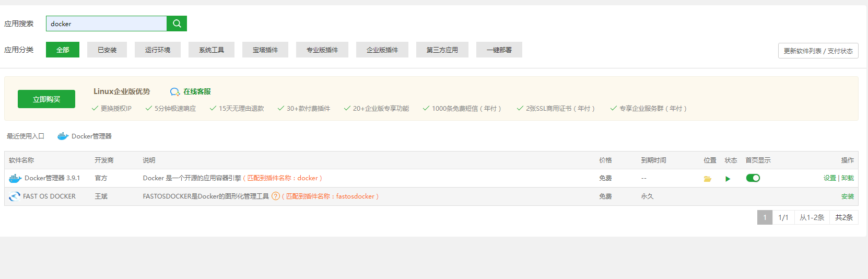Image resolution: width=868 pixels, height=279 pixels.
Task: Click the question mark help icon
Action: point(276,196)
